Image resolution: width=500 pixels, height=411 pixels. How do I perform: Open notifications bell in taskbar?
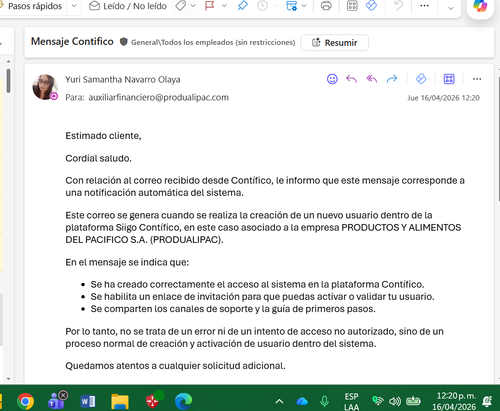point(488,401)
